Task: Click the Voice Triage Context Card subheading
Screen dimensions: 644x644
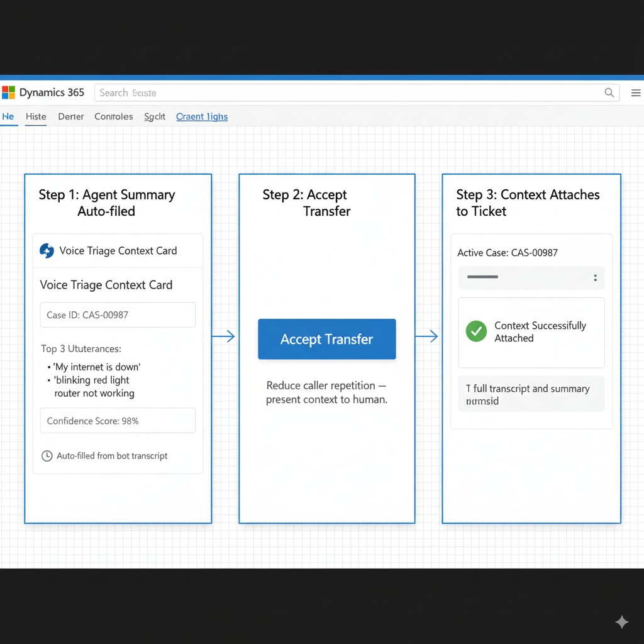Action: pos(106,285)
